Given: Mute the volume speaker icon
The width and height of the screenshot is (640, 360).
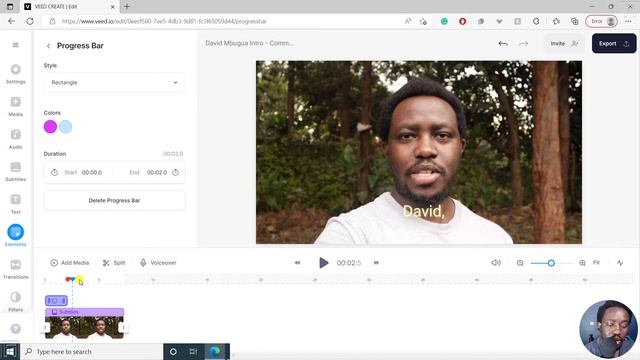Looking at the screenshot, I should (x=496, y=263).
